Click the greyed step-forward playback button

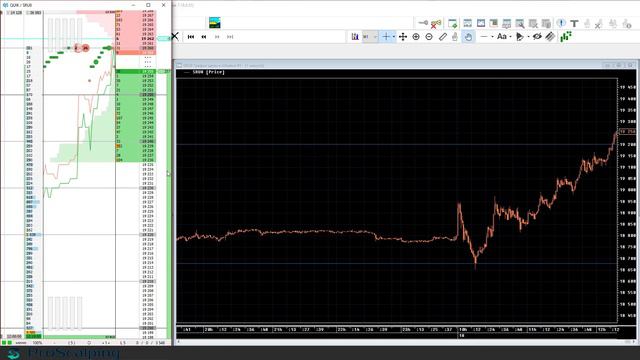pos(217,37)
